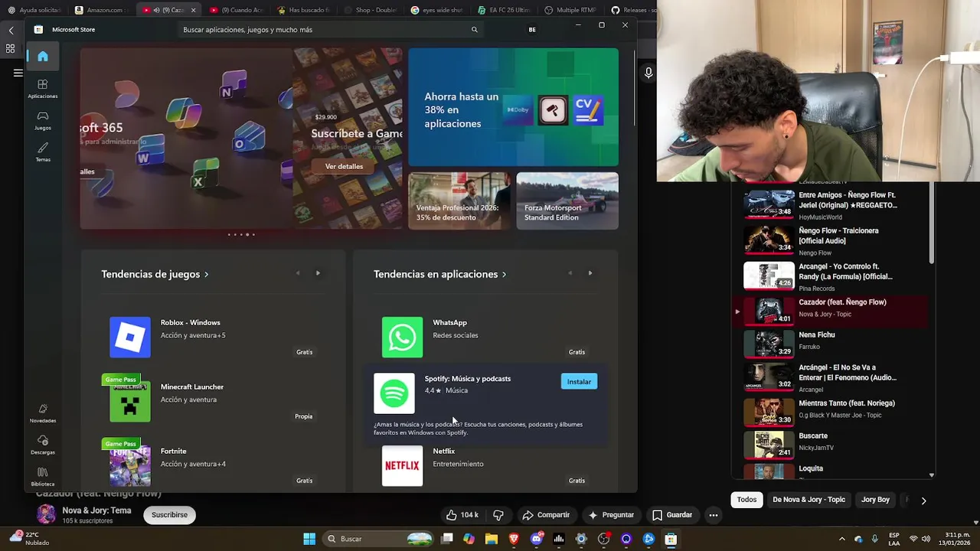The width and height of the screenshot is (980, 551).
Task: Open File Explorer from the taskbar
Action: (492, 539)
